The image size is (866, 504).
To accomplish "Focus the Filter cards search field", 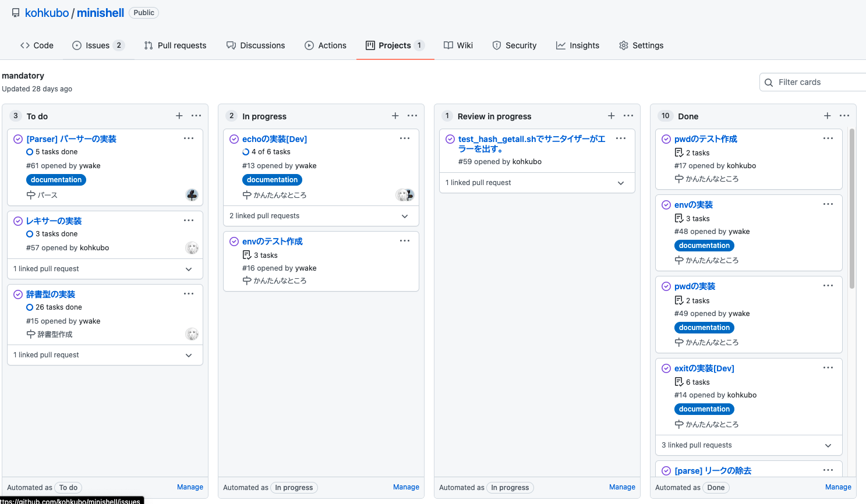I will pos(813,82).
